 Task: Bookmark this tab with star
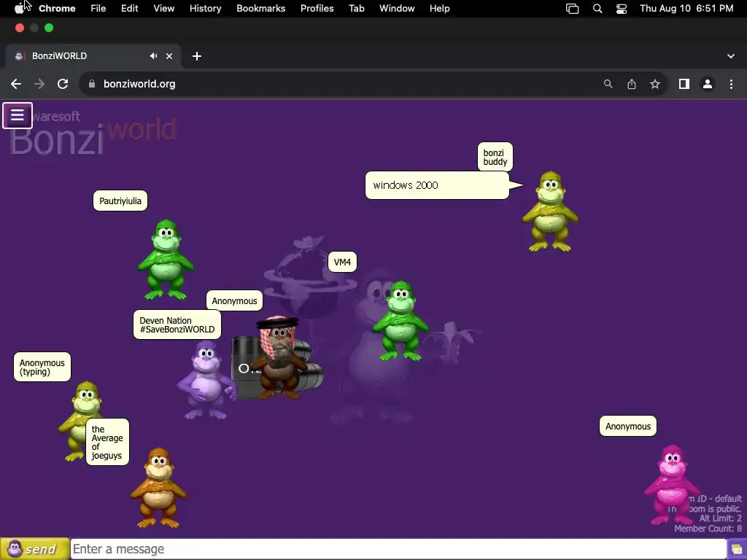click(x=655, y=85)
